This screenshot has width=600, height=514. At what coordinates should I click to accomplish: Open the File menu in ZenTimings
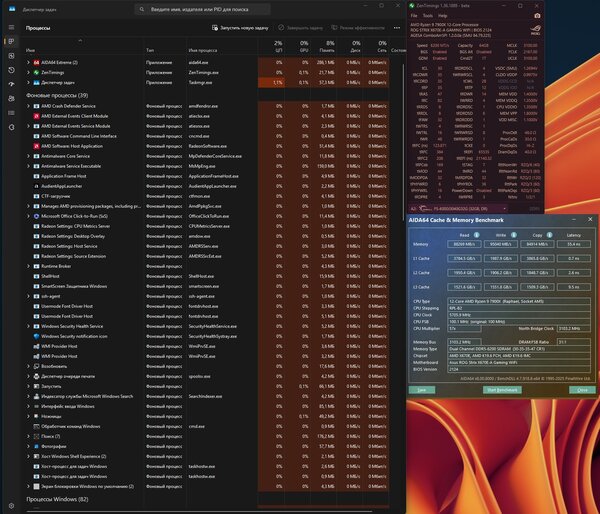(414, 16)
